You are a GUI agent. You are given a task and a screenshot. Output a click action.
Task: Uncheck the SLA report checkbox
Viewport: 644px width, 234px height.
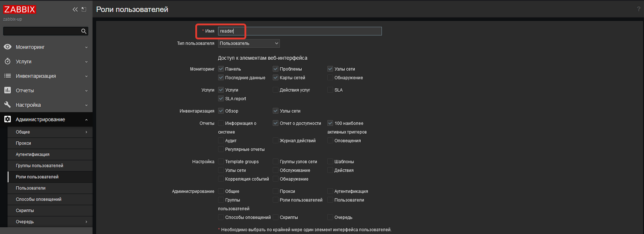pos(221,99)
